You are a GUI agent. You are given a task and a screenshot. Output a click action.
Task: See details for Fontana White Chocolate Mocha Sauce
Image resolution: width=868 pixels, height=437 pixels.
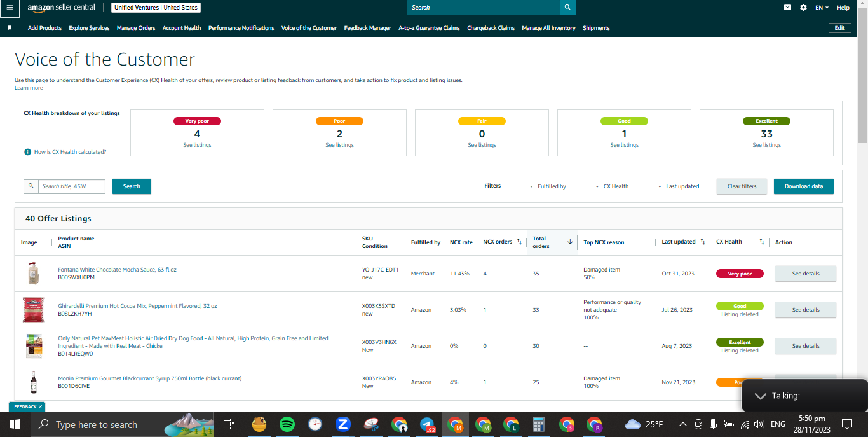805,274
